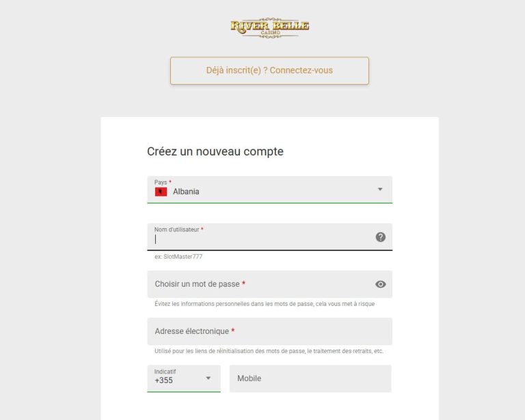This screenshot has height=420, width=525.
Task: Click the River Belle Casino logo
Action: click(269, 27)
